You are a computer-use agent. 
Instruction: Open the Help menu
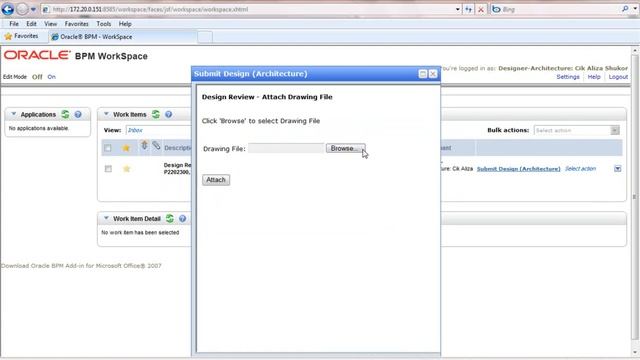(125, 24)
